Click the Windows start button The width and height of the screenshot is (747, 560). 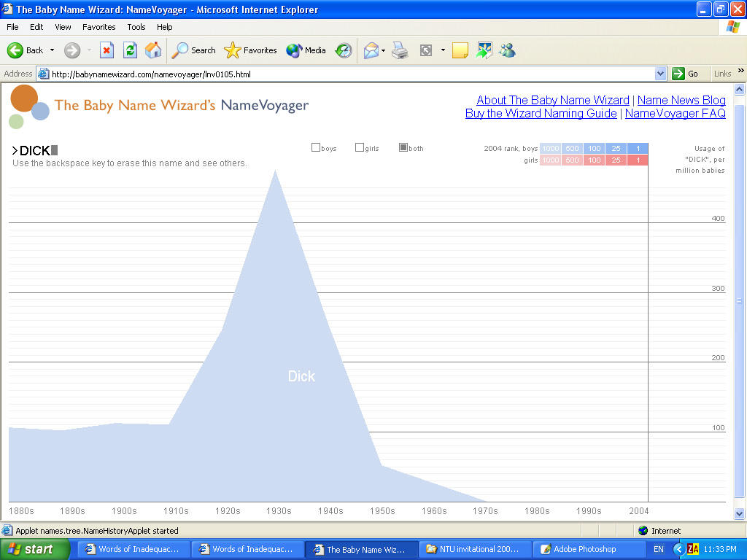(35, 549)
